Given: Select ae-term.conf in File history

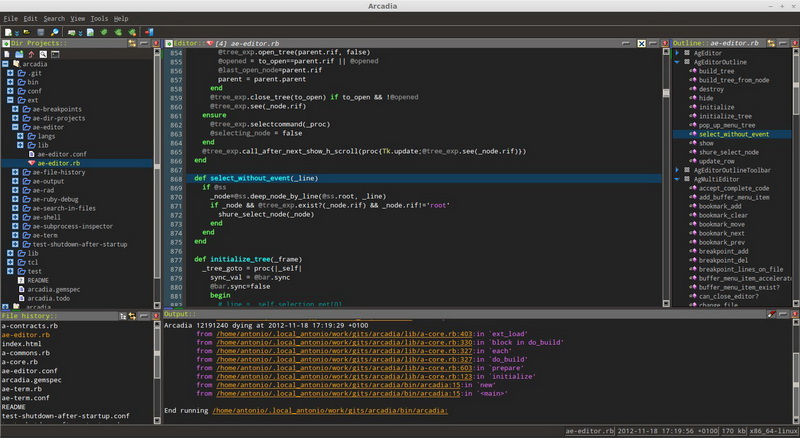Looking at the screenshot, I should pyautogui.click(x=26, y=398).
